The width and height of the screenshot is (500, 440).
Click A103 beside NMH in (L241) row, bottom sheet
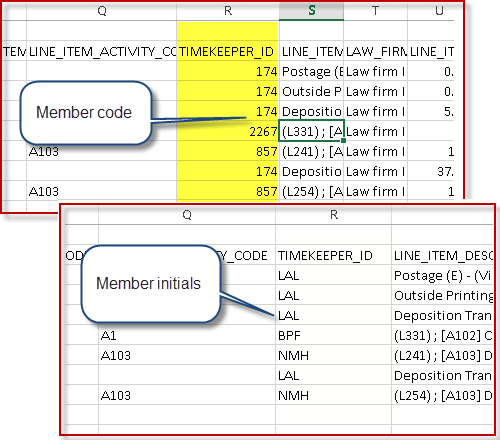click(187, 355)
